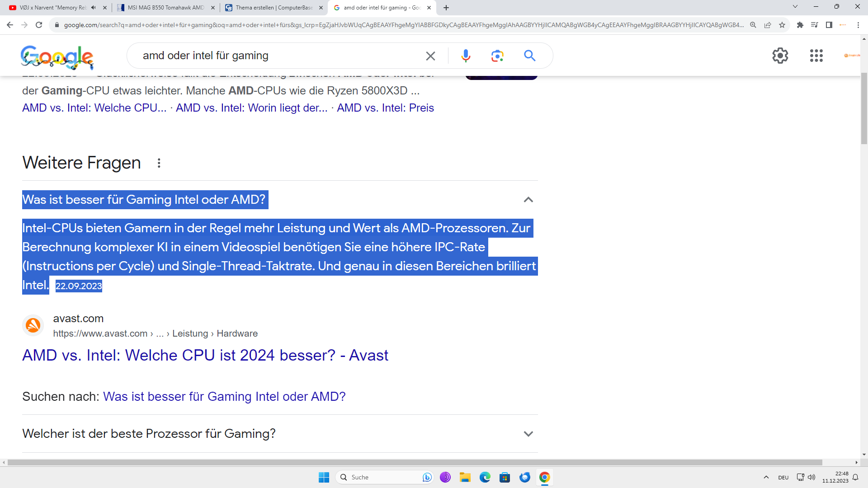Open the purple circle app in taskbar
The width and height of the screenshot is (868, 488).
point(445,477)
